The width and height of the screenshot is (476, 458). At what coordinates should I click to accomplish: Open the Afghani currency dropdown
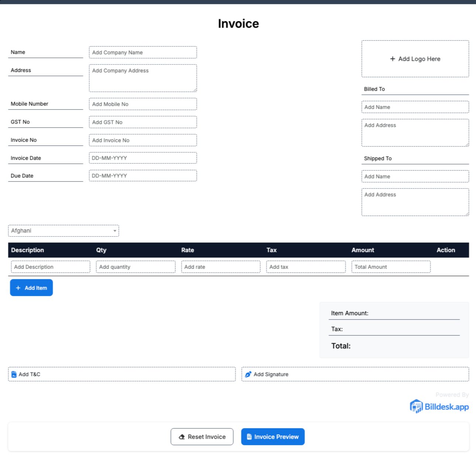click(64, 231)
